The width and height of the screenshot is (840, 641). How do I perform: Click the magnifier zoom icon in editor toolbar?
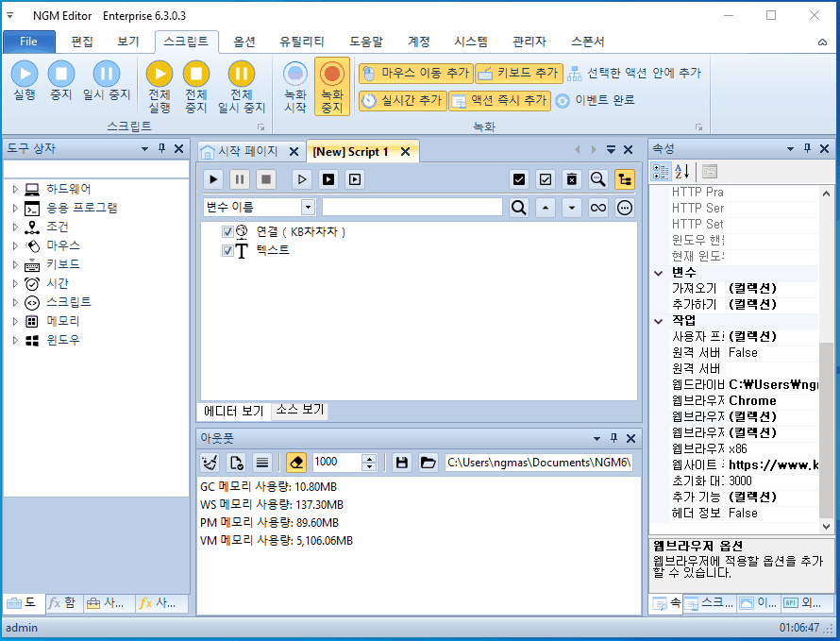(x=597, y=179)
